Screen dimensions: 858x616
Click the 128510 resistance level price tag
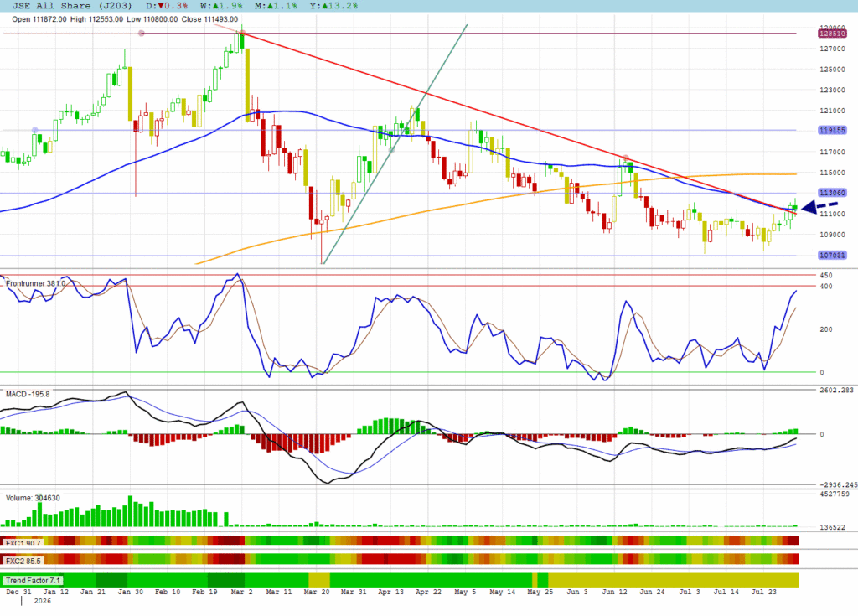click(832, 34)
